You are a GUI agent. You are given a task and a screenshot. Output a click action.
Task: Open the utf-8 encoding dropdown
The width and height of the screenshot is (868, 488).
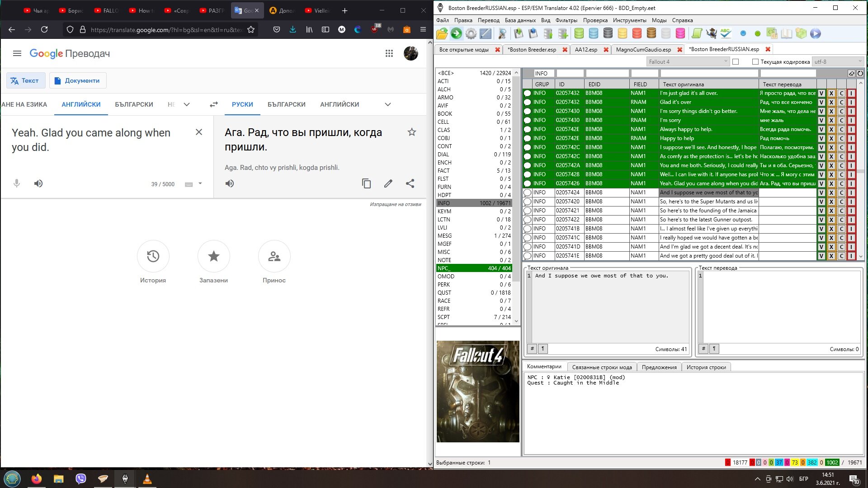[x=838, y=62]
